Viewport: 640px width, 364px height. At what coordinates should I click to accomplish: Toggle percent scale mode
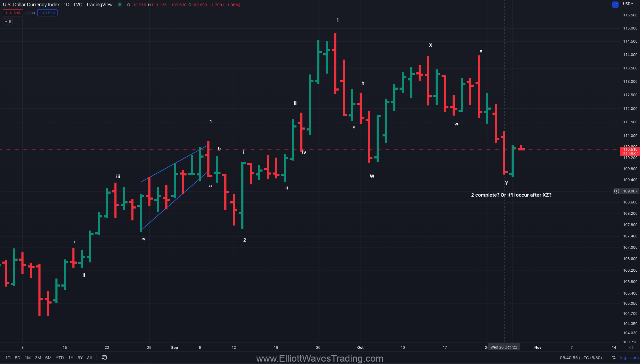tap(614, 358)
